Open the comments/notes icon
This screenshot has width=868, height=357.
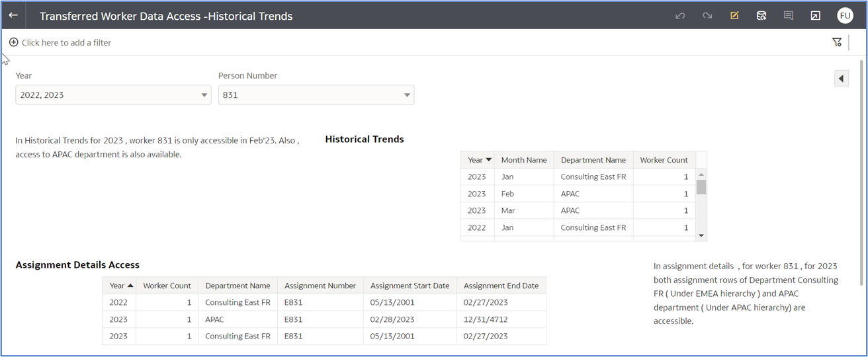pyautogui.click(x=789, y=16)
